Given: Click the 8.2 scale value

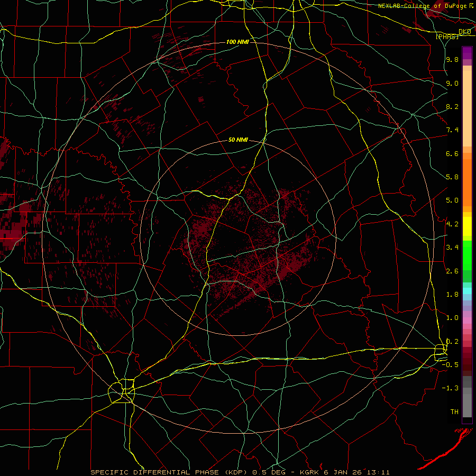Looking at the screenshot, I should (452, 106).
